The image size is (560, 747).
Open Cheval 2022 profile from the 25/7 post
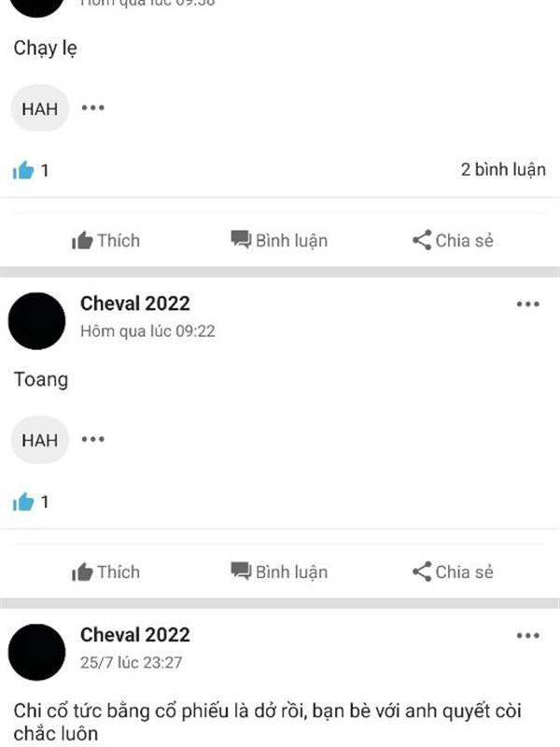(x=134, y=635)
